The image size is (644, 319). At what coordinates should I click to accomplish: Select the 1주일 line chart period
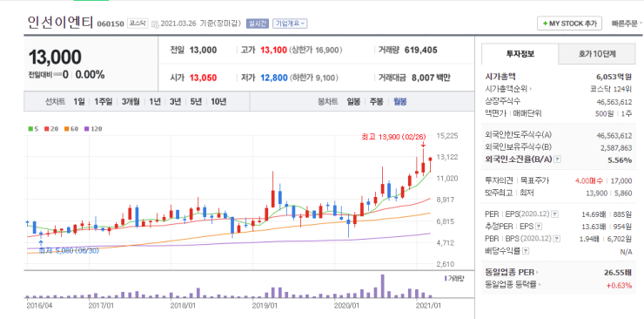pyautogui.click(x=103, y=101)
